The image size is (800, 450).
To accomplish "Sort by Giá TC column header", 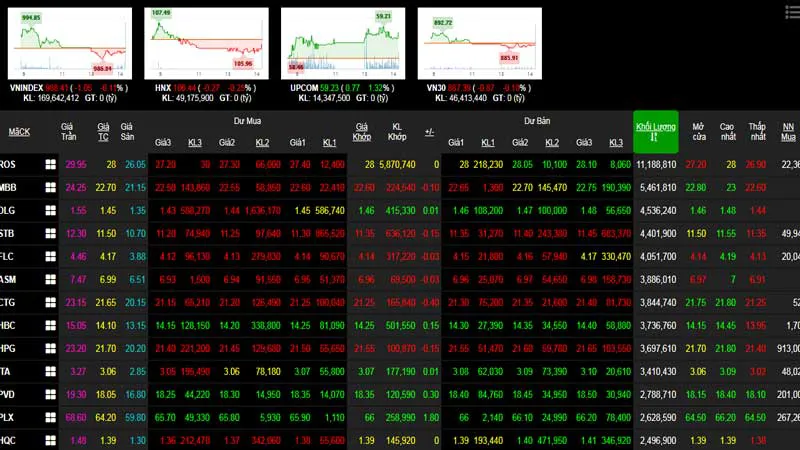I will tap(104, 132).
